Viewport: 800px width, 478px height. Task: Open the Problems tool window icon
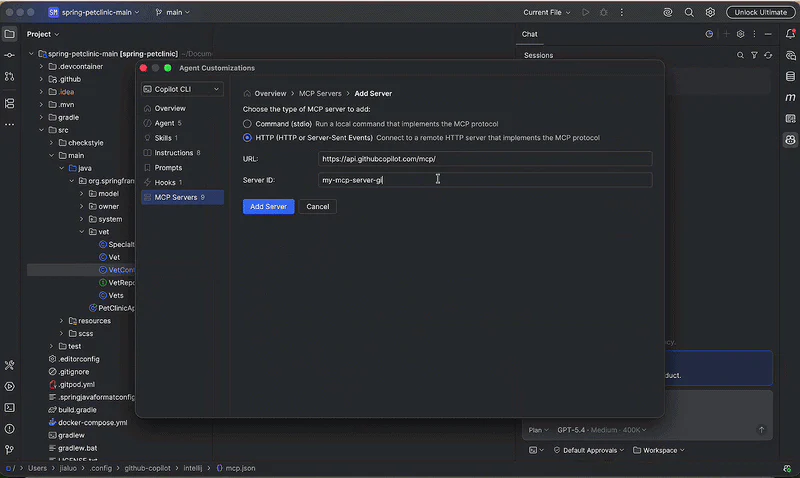9,429
